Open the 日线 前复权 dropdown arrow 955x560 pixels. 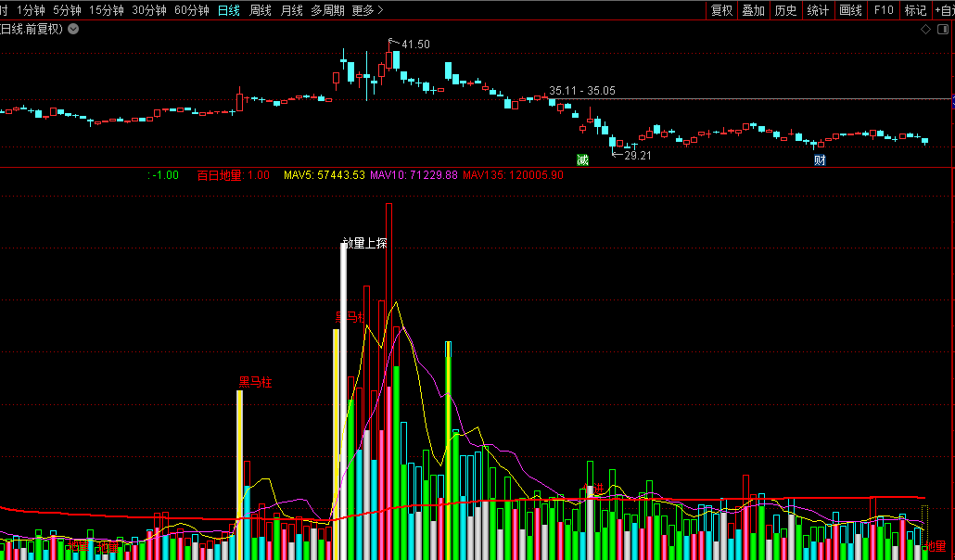point(74,29)
